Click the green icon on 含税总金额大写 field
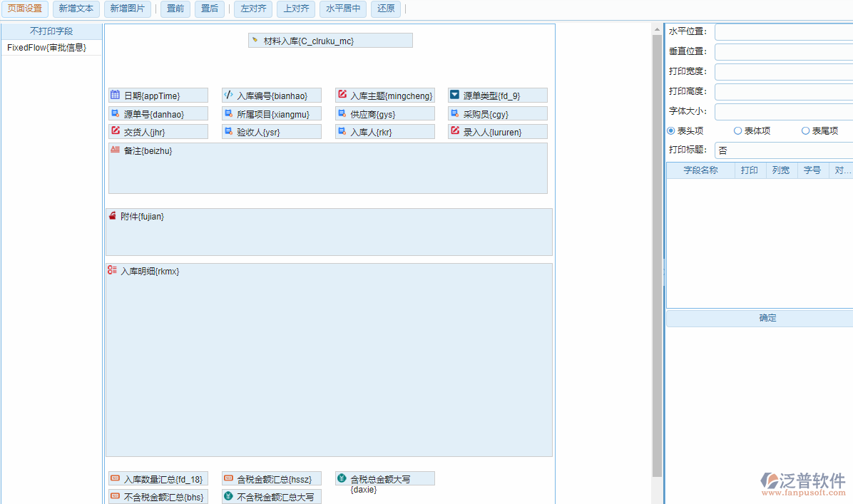The height and width of the screenshot is (504, 853). [x=341, y=478]
